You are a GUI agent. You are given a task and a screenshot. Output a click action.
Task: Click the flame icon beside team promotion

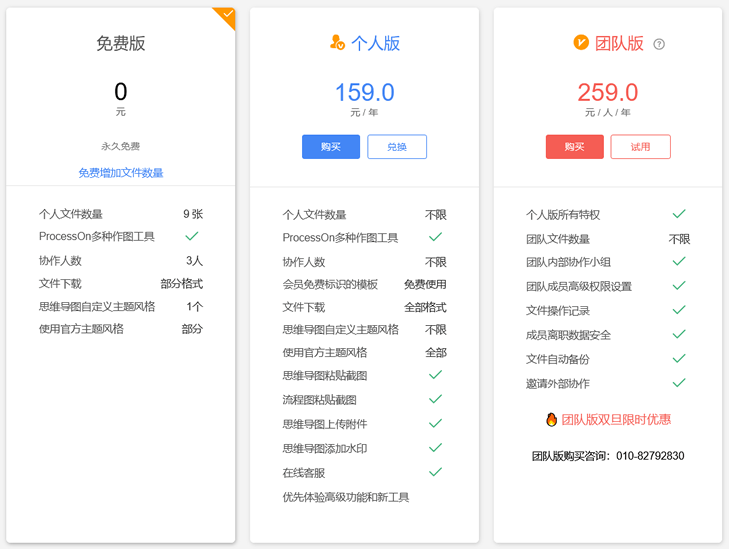point(551,419)
